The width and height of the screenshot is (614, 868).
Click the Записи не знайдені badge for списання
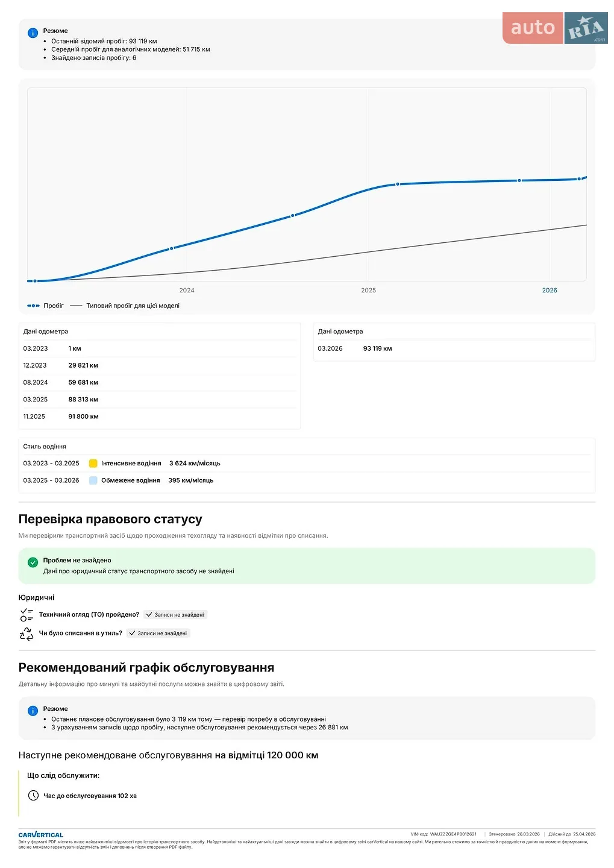pyautogui.click(x=158, y=634)
